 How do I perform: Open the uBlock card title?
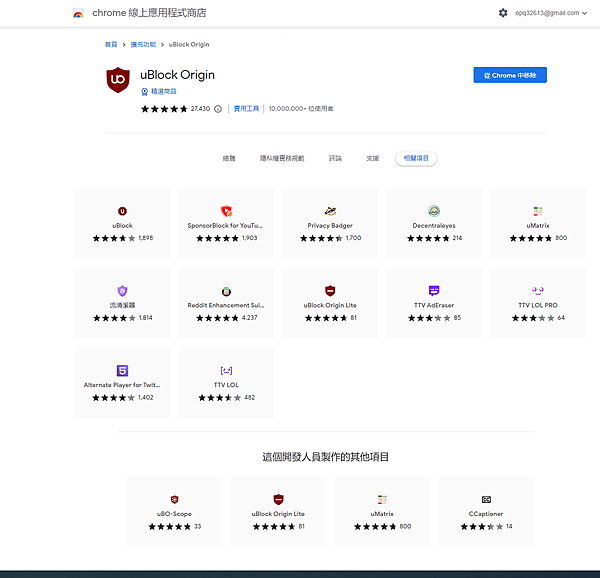pos(122,226)
